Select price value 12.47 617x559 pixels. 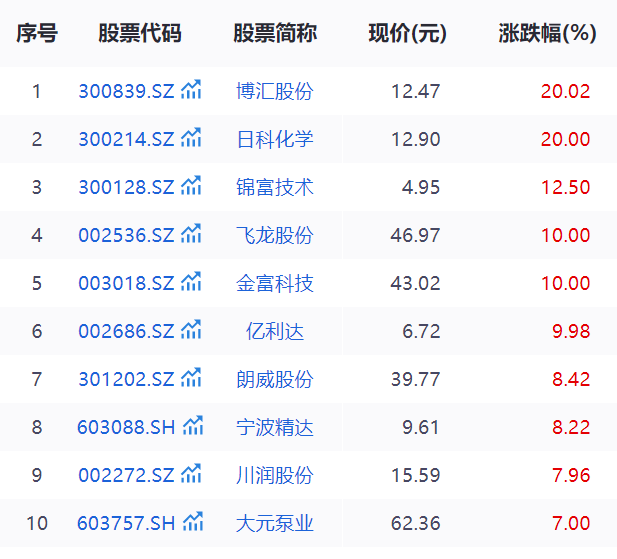[416, 91]
